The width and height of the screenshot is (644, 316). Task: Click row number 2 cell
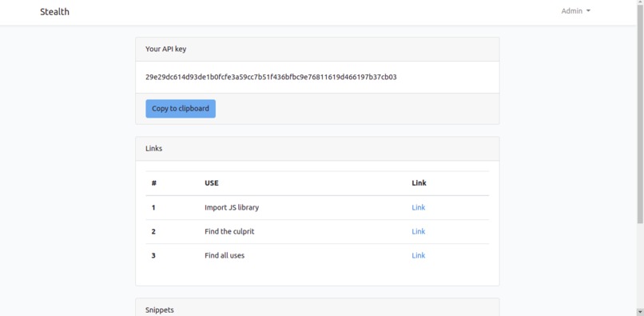pyautogui.click(x=153, y=231)
